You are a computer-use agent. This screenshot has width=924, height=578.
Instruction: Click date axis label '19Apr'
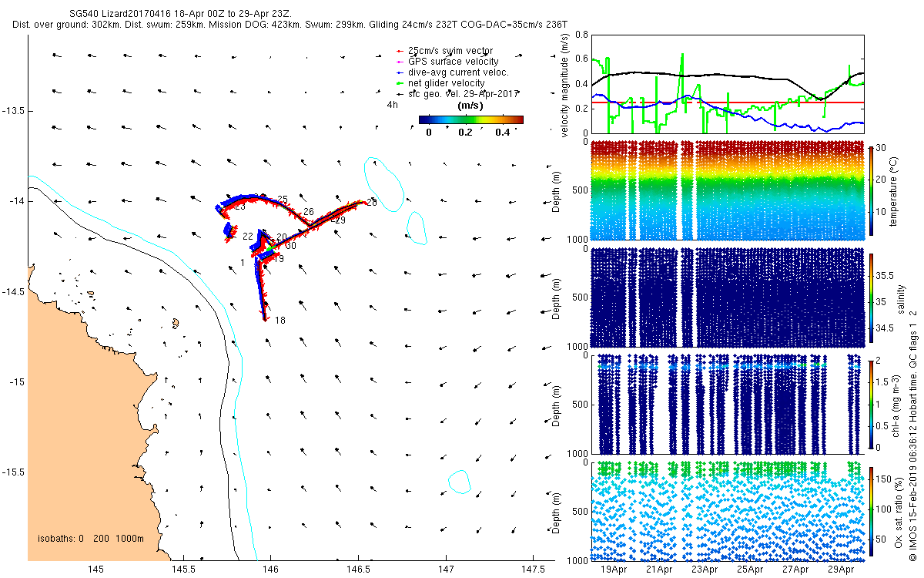(x=613, y=570)
